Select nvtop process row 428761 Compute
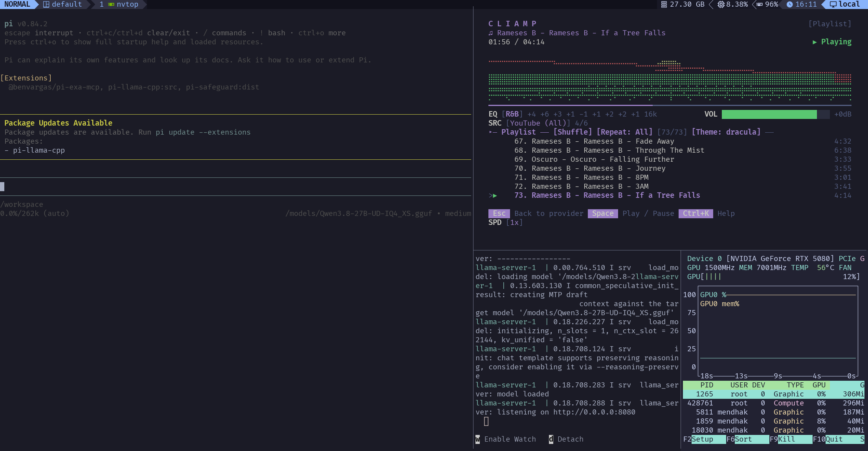Screen dimensions: 868x451 point(774,403)
